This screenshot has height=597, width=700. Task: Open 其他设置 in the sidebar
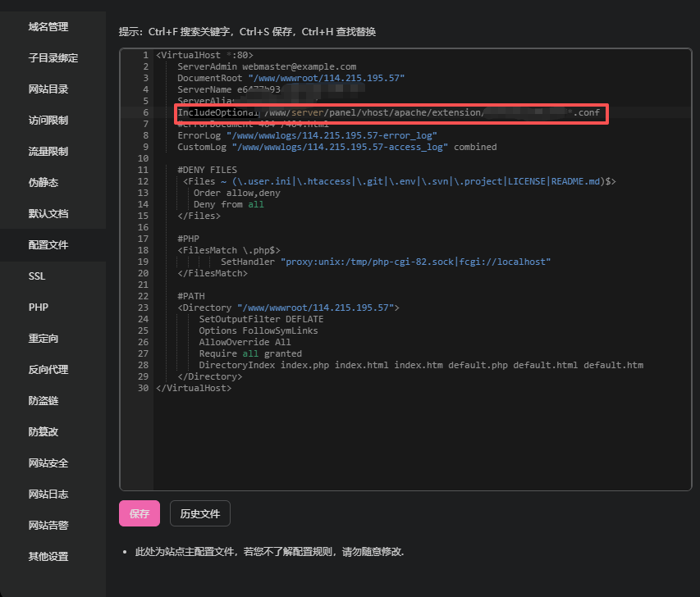click(x=48, y=557)
